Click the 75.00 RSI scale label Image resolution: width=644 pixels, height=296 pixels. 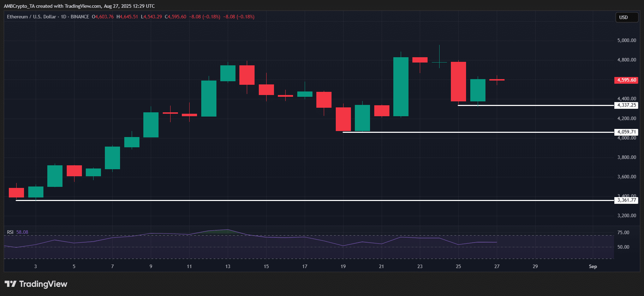click(623, 232)
